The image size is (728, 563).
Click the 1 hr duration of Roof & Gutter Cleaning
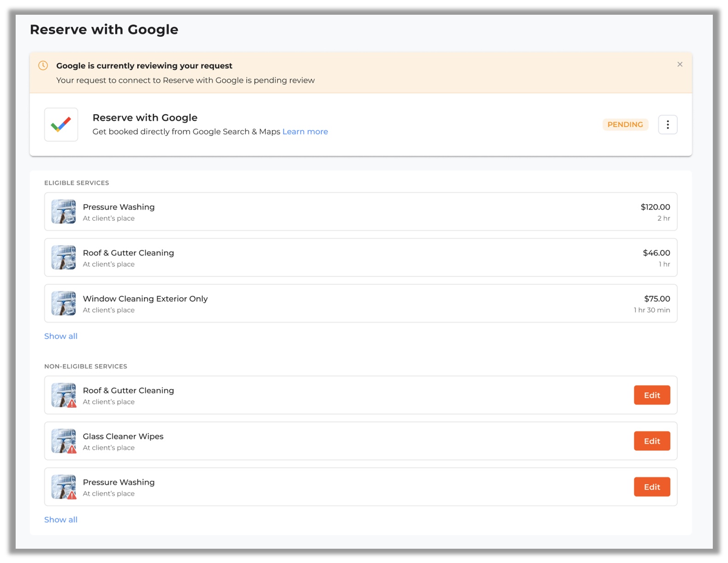coord(664,264)
